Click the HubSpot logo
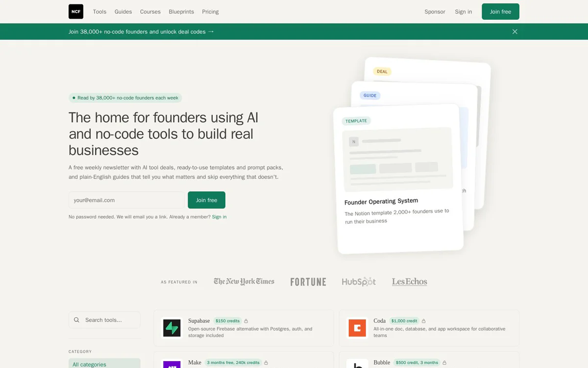 click(x=359, y=282)
